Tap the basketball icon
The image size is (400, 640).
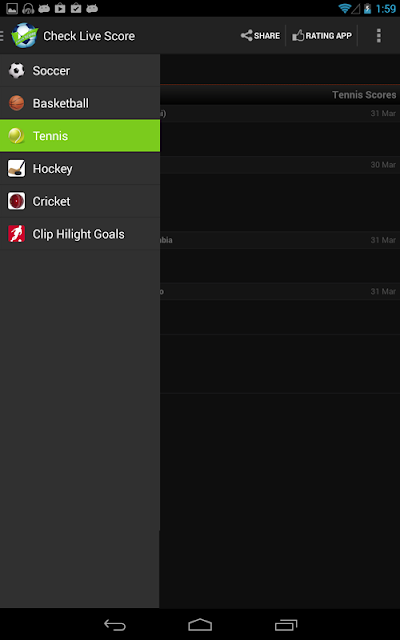(x=16, y=103)
